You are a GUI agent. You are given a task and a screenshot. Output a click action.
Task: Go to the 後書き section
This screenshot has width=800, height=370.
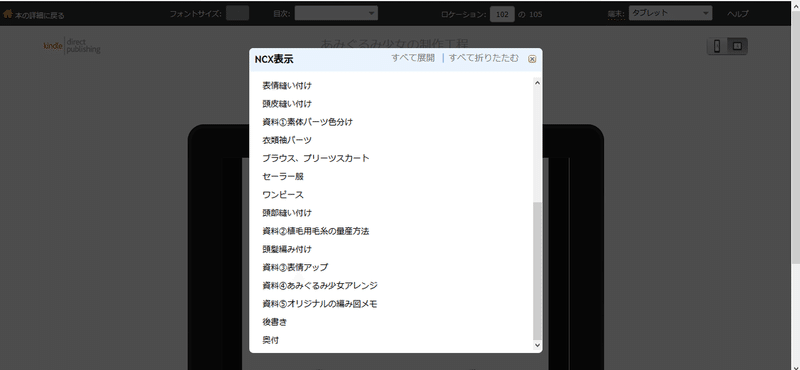click(274, 322)
